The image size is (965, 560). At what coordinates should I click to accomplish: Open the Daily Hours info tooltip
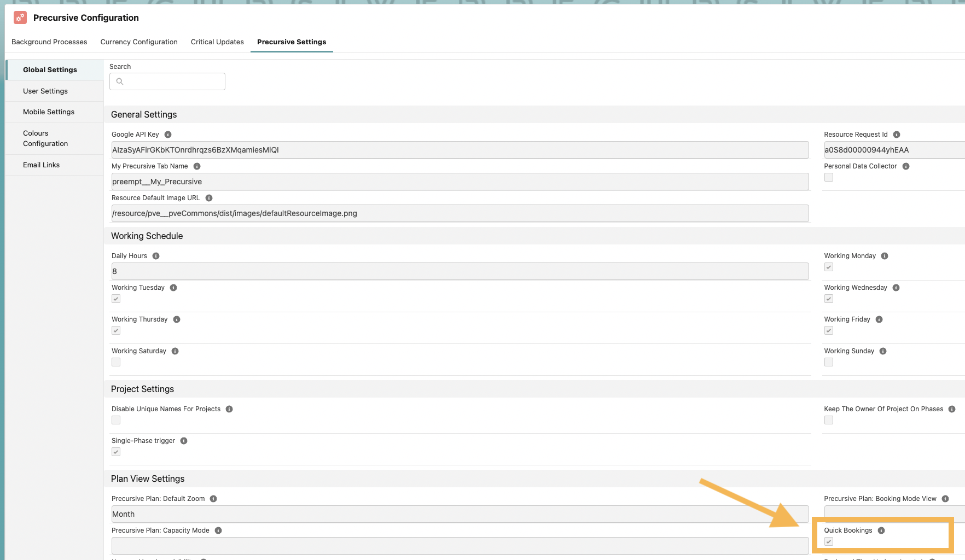coord(155,255)
